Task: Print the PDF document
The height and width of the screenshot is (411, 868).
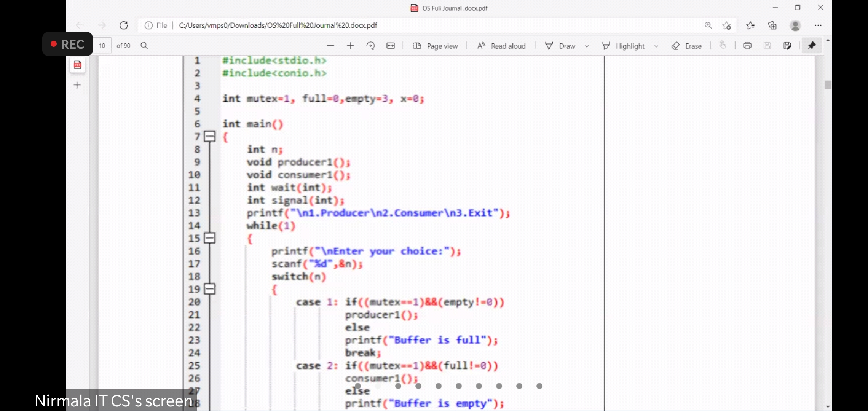Action: point(747,46)
